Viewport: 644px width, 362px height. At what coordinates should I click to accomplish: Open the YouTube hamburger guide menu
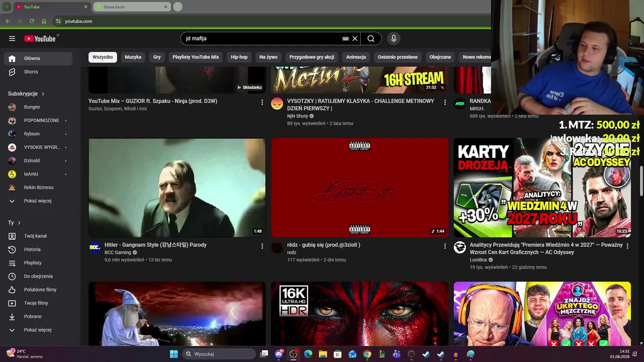pos(12,39)
